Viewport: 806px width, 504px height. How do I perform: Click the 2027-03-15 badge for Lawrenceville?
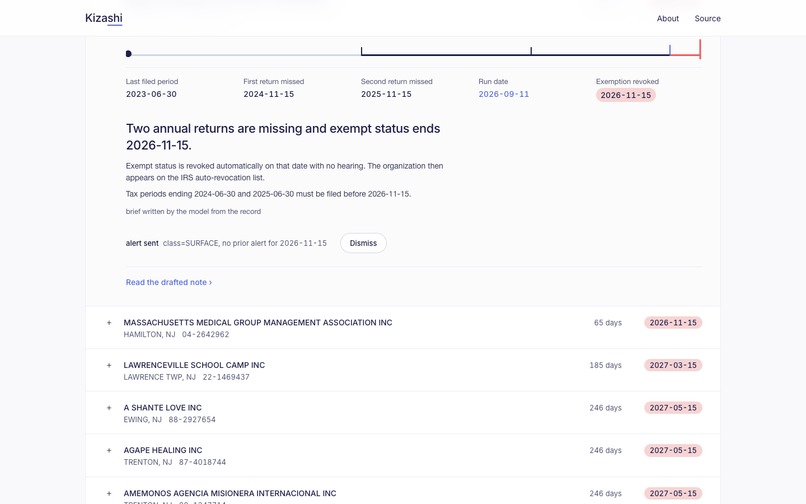point(673,365)
